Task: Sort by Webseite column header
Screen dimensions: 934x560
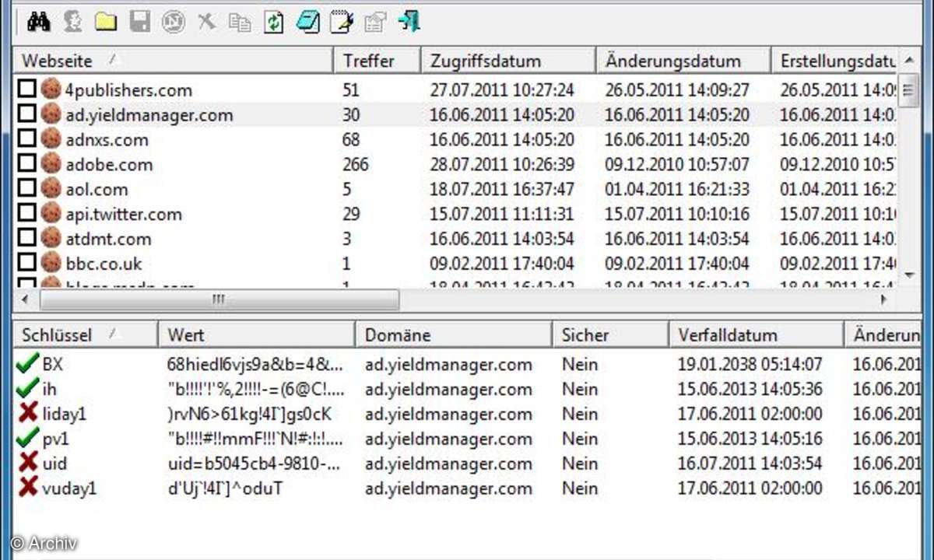Action: pos(173,61)
